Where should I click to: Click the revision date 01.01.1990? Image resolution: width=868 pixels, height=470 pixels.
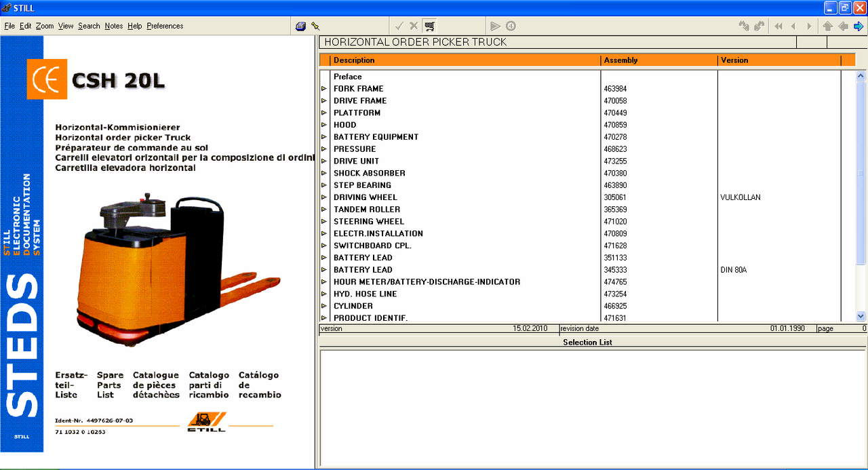click(x=787, y=329)
